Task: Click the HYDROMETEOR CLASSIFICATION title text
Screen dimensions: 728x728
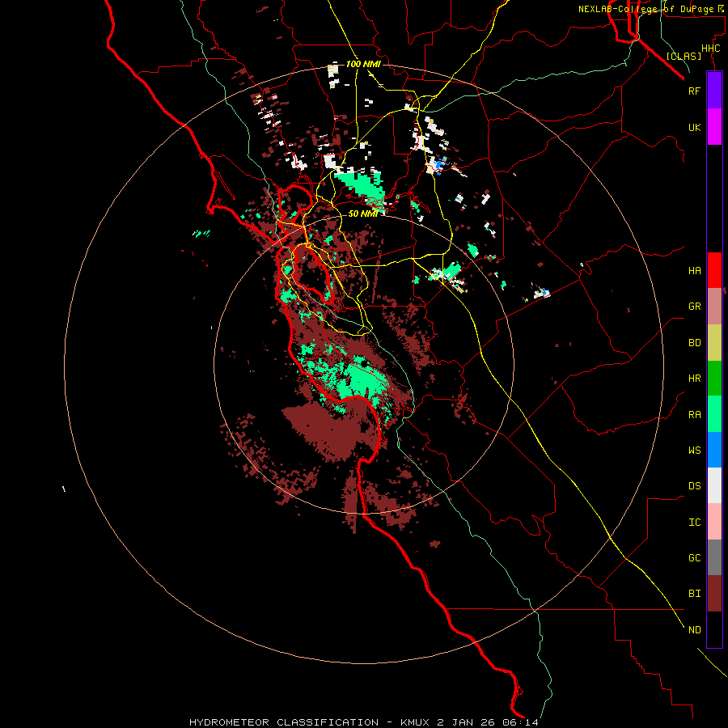Action: [x=284, y=722]
